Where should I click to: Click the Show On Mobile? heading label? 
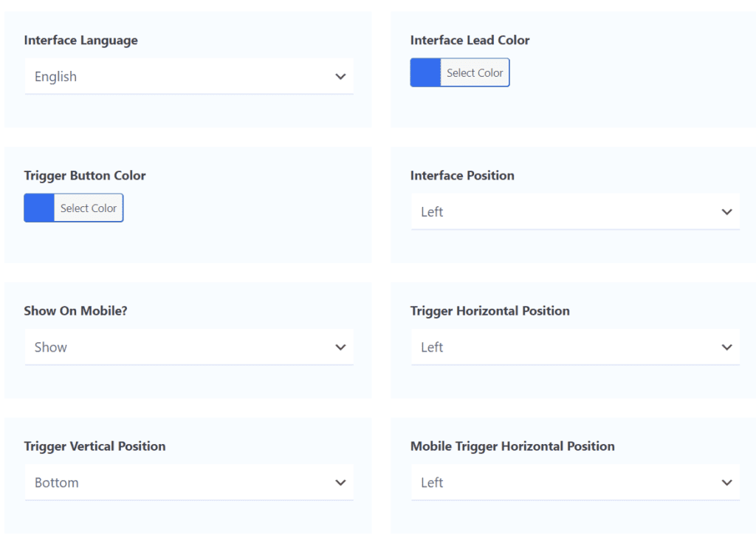tap(76, 310)
